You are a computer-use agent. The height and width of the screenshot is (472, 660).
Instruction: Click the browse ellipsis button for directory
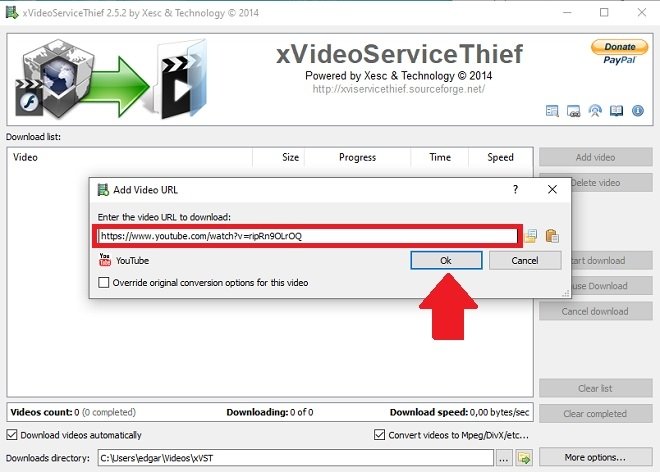[504, 458]
